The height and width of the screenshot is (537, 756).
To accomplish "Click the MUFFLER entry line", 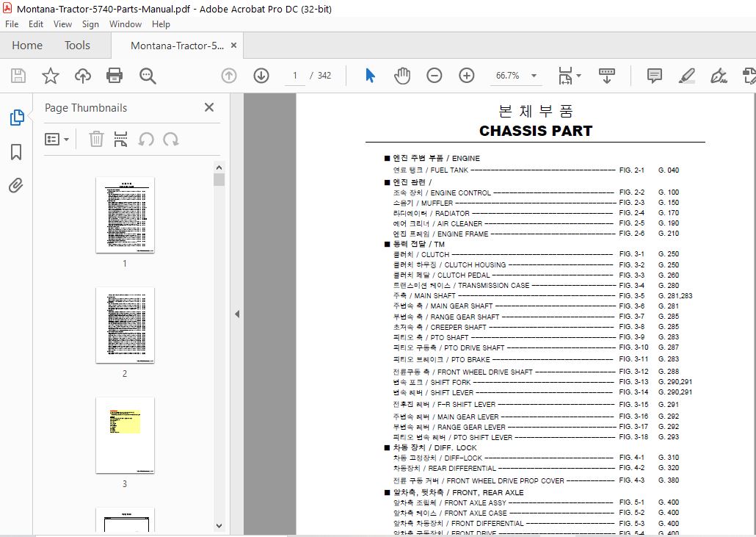I will tap(536, 203).
